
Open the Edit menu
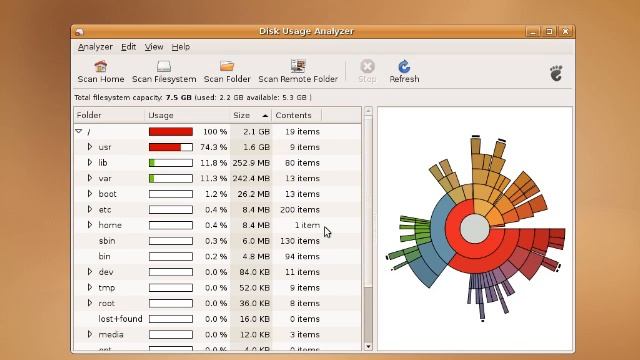tap(128, 47)
